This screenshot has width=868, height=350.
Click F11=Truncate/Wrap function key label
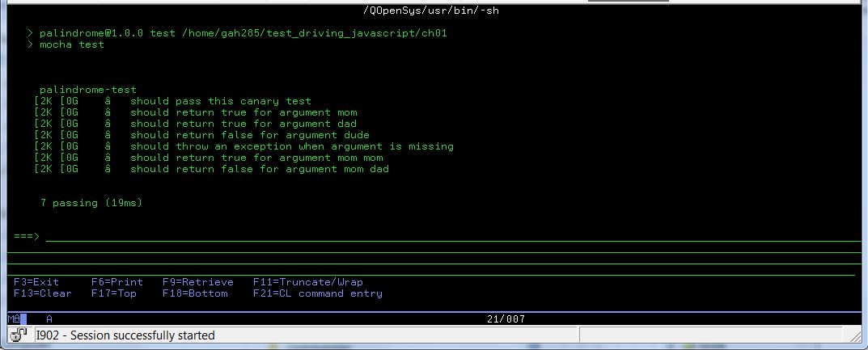(x=307, y=282)
